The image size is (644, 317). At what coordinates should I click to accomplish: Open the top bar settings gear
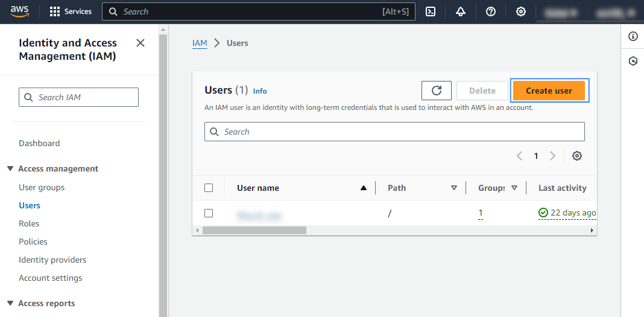(x=521, y=11)
